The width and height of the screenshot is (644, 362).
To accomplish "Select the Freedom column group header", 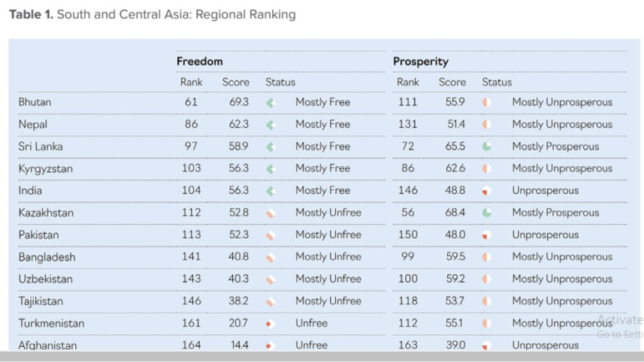I will click(200, 62).
